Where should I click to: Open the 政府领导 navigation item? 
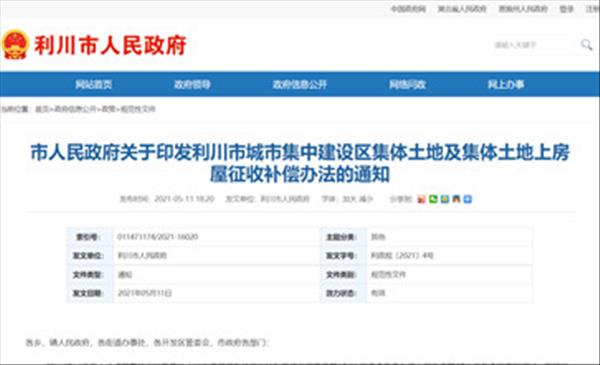click(192, 84)
